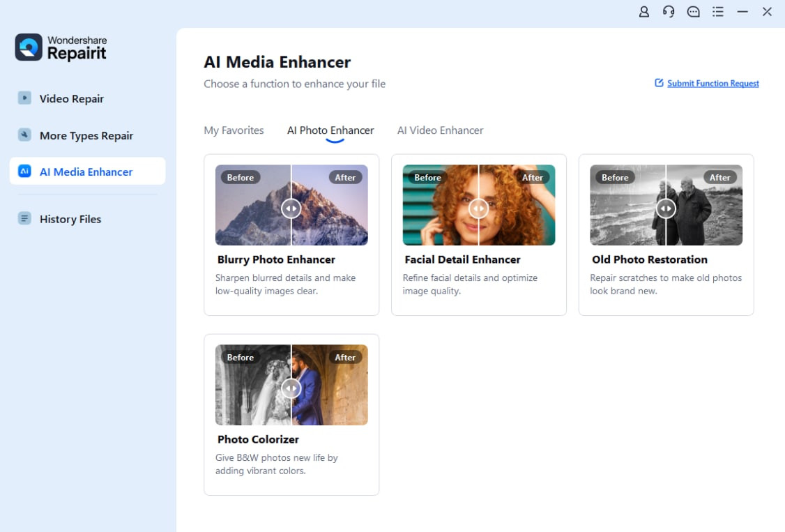Click the Blurry Photo Enhancer comparison slider handle

291,208
